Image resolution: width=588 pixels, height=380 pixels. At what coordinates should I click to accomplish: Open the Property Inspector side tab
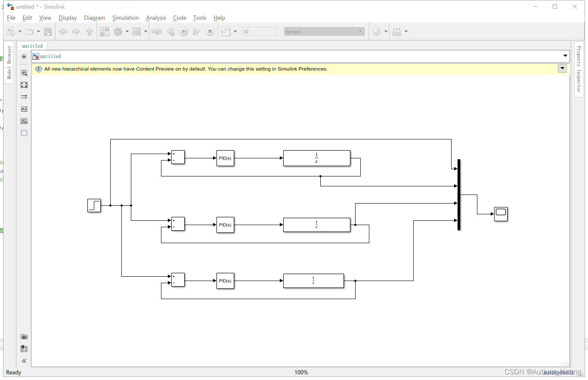579,69
